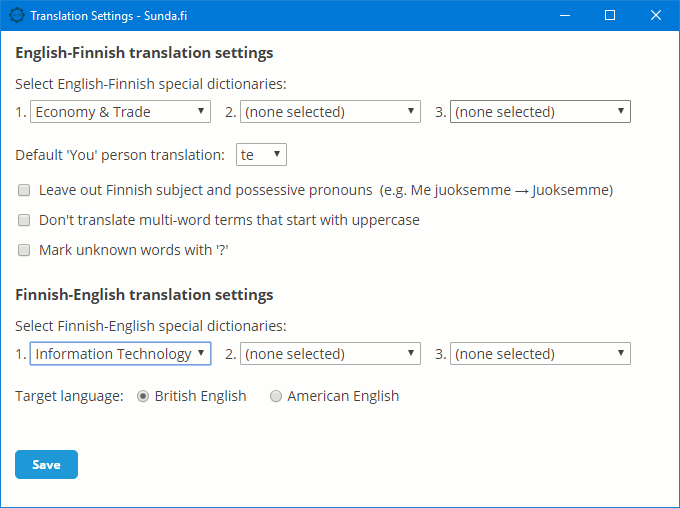This screenshot has width=680, height=508.
Task: Minimize the Translation Settings window
Action: point(565,16)
